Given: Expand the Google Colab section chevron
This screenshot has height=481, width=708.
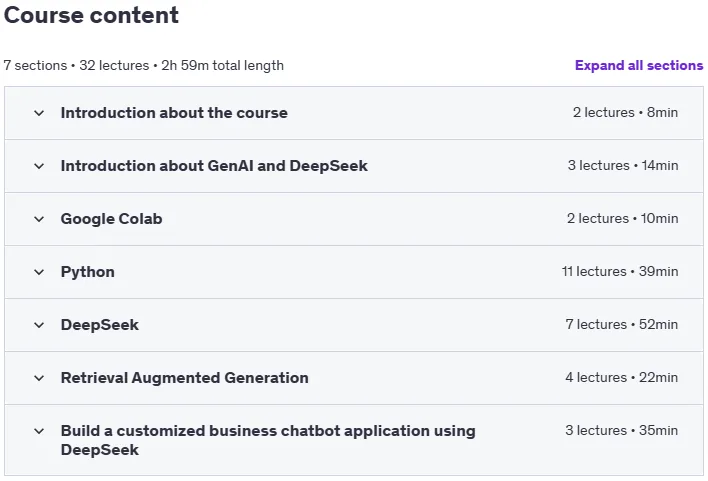Looking at the screenshot, I should point(39,219).
